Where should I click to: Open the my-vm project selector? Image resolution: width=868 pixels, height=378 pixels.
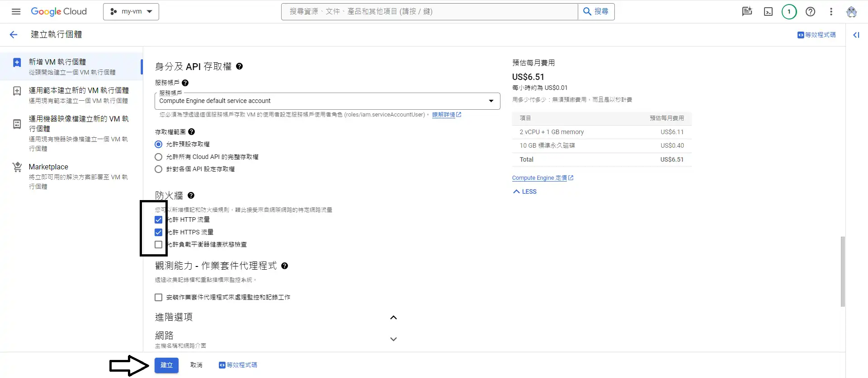click(131, 12)
